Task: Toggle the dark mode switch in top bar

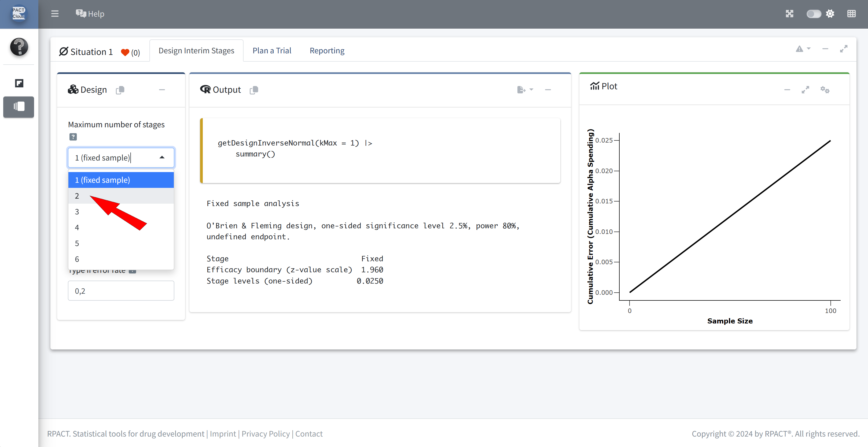Action: pyautogui.click(x=813, y=14)
